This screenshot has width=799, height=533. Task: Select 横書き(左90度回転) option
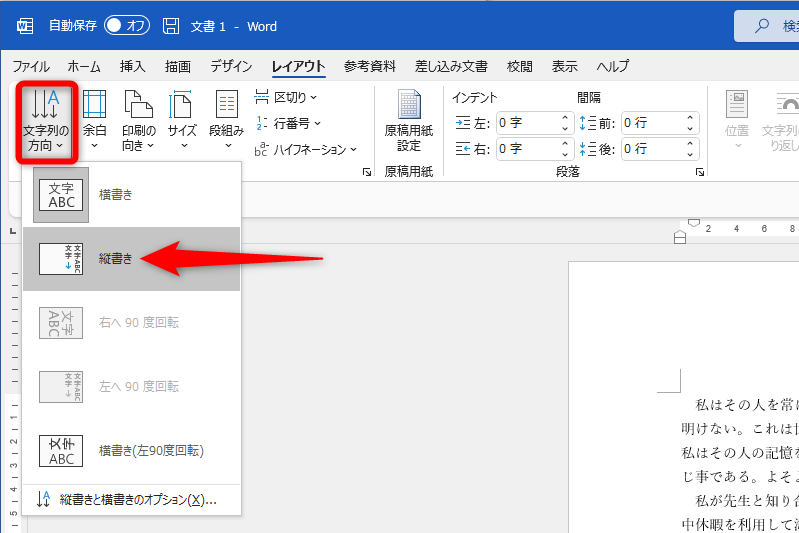(131, 451)
